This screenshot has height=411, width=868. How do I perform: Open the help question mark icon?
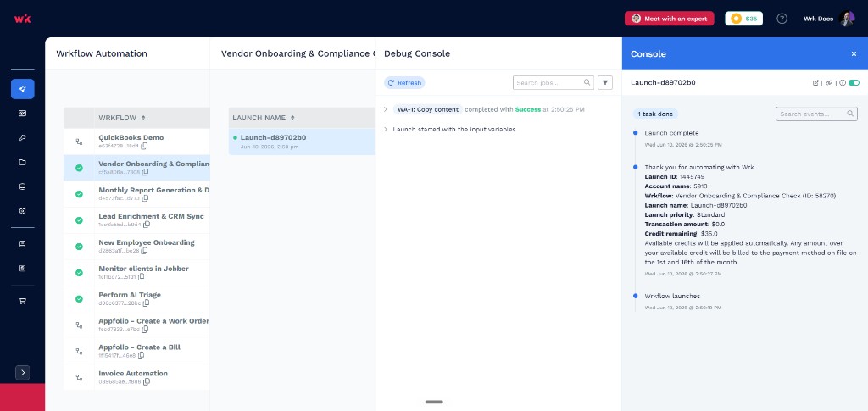(x=782, y=19)
